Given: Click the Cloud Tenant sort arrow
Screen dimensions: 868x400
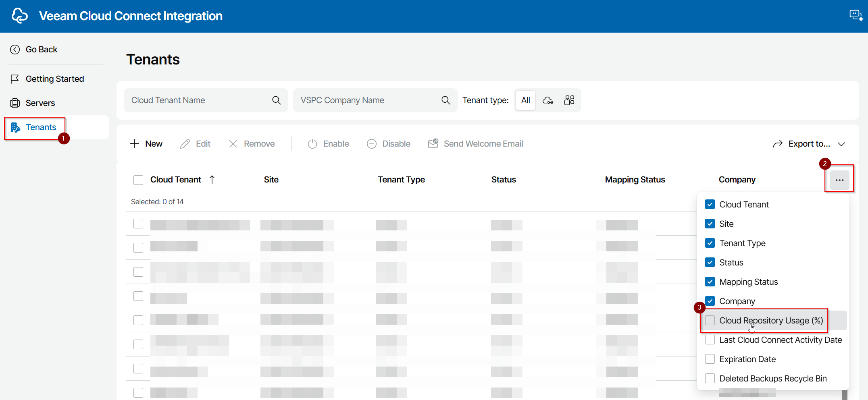Looking at the screenshot, I should point(212,180).
